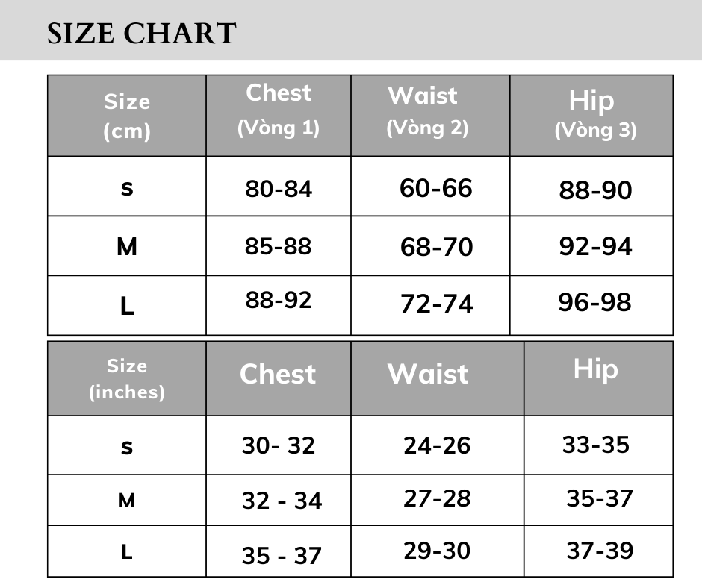
Task: Select the 30- 32 chest inches cell
Action: coord(279,445)
